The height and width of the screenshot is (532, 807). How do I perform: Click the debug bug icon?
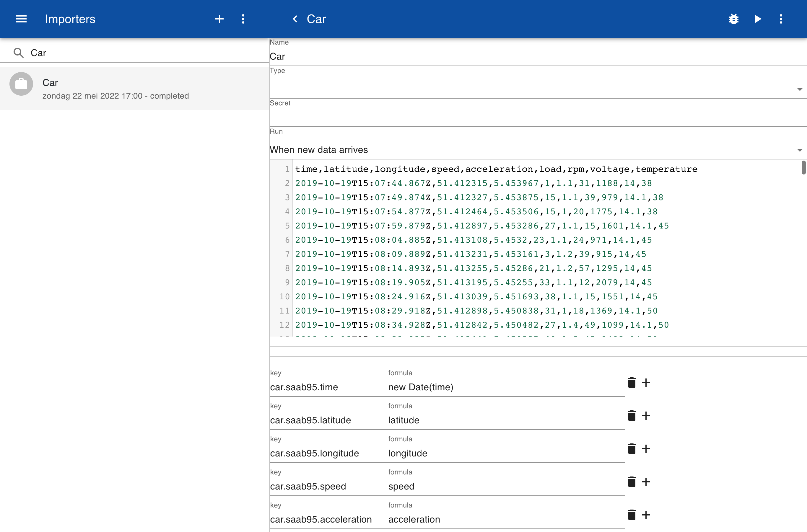coord(734,19)
